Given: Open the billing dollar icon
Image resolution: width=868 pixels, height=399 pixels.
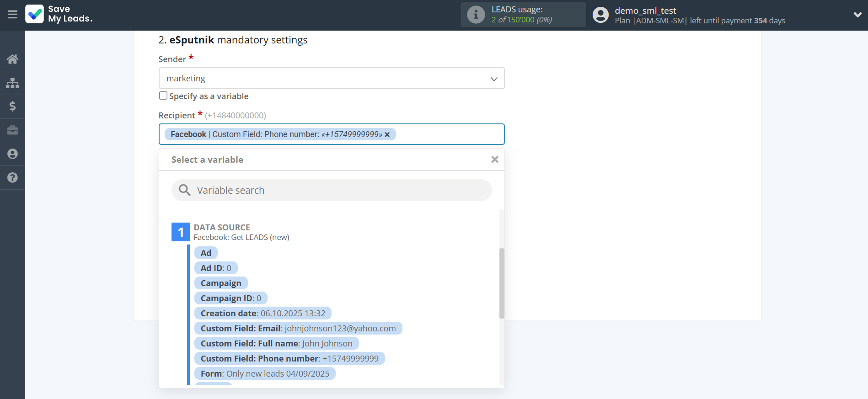Looking at the screenshot, I should (12, 106).
